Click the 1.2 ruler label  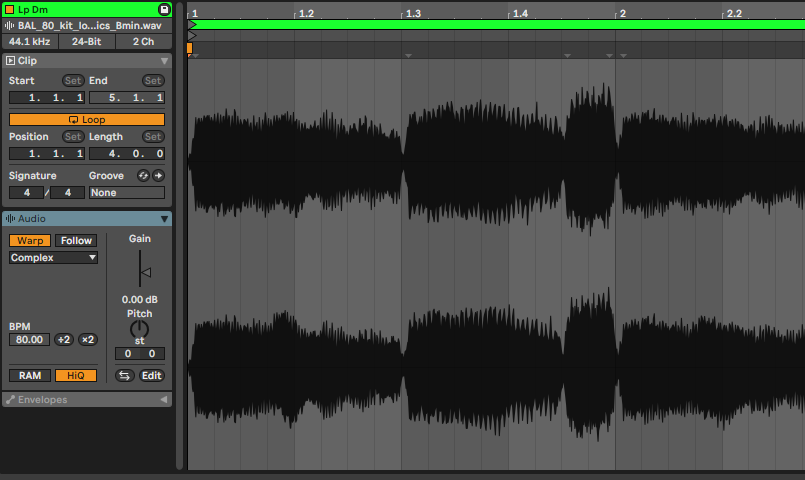(x=306, y=13)
